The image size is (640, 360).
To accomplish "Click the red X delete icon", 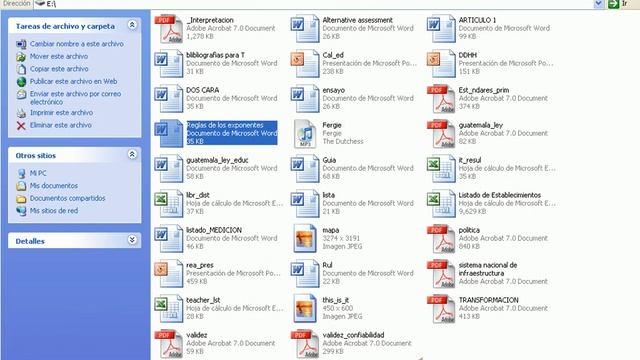I will click(21, 126).
